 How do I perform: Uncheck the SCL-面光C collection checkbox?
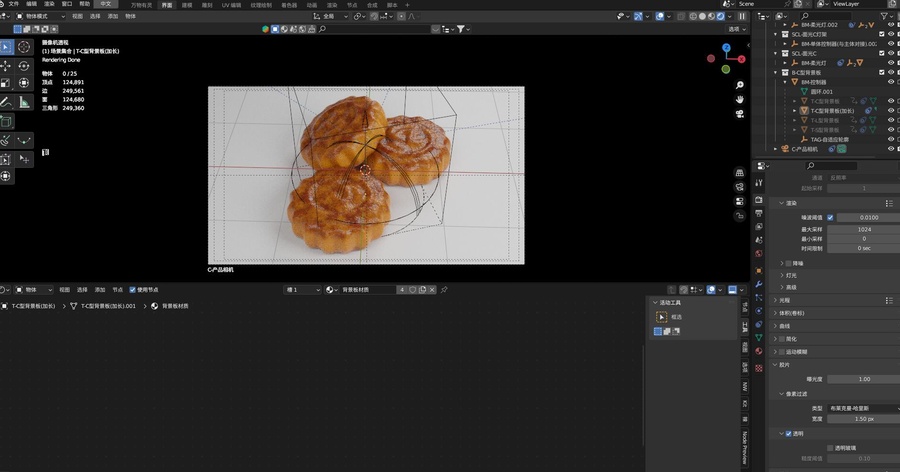click(882, 53)
